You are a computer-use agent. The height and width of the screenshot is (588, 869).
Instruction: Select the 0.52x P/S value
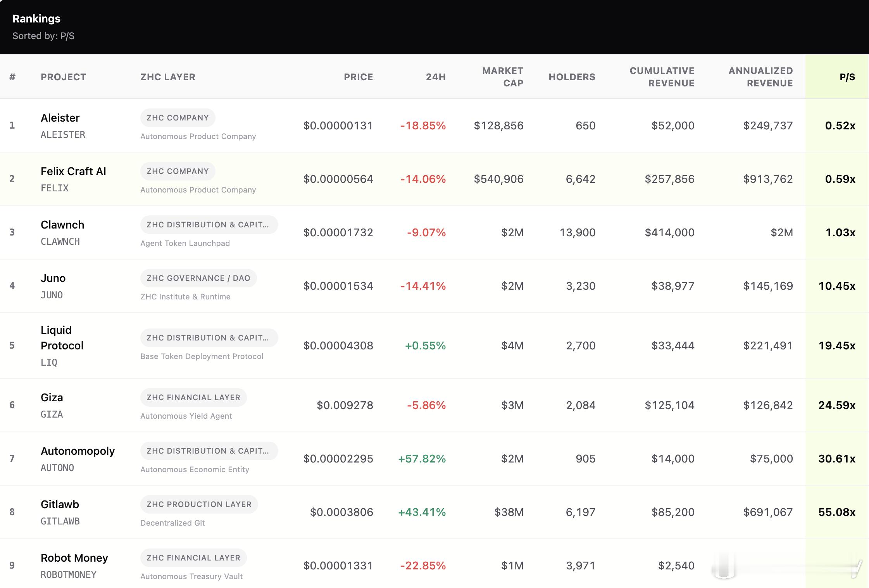click(840, 126)
